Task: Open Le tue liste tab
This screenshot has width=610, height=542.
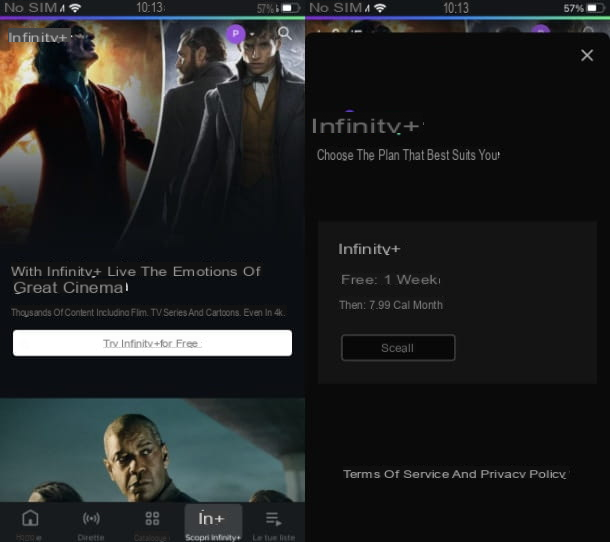Action: (x=273, y=523)
